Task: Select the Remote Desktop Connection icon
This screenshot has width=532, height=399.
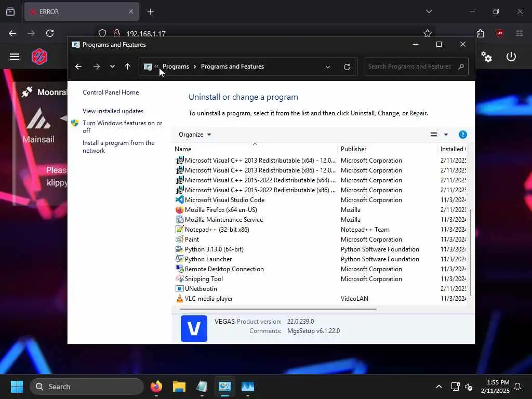Action: coord(179,269)
